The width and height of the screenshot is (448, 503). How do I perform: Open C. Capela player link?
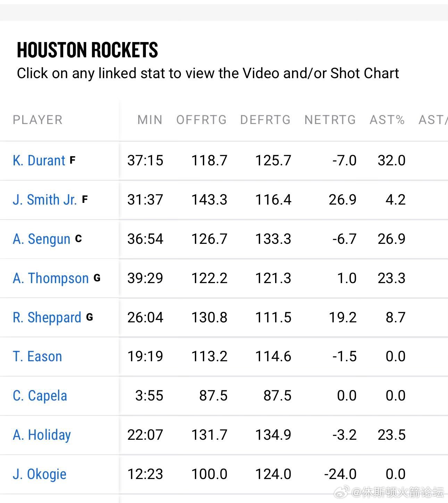(x=40, y=396)
